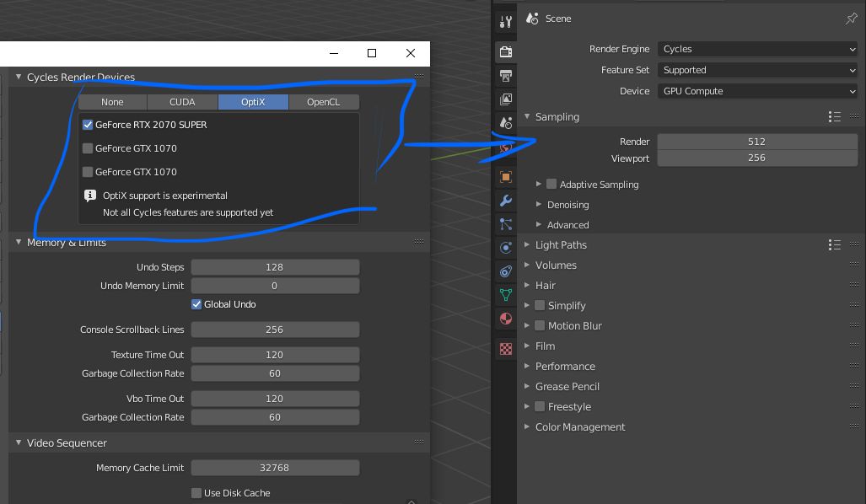
Task: Click the Undo Steps field 128
Action: (x=275, y=267)
